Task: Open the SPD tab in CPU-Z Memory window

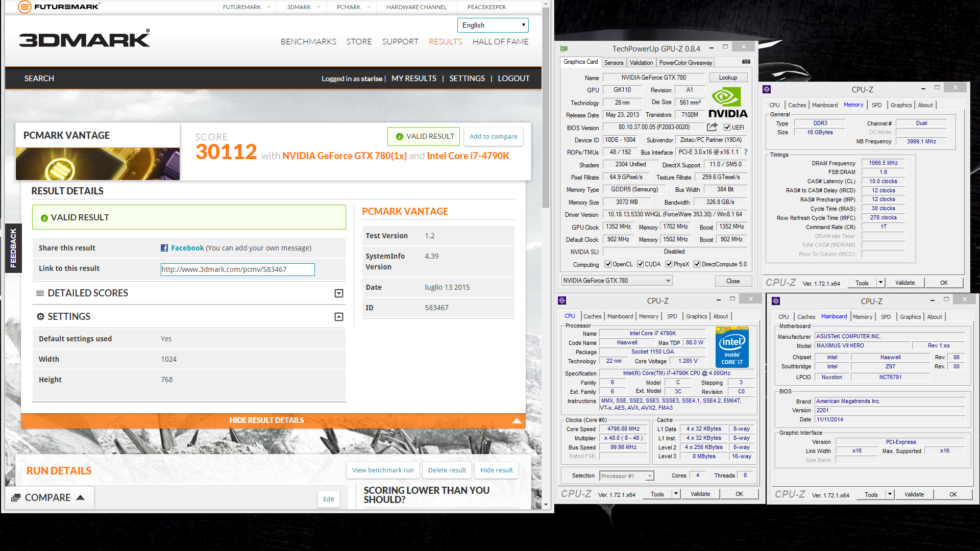Action: [x=876, y=105]
